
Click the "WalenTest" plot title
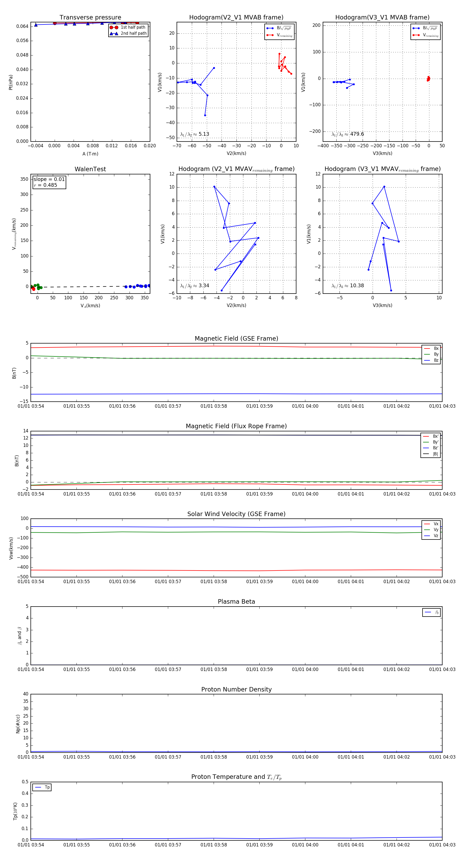(90, 169)
